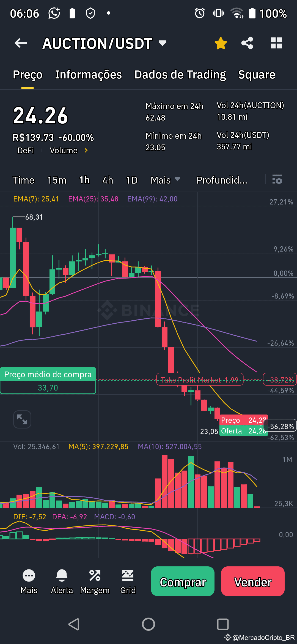This screenshot has height=644, width=297.
Task: Select the 1h chart interval
Action: [x=84, y=180]
